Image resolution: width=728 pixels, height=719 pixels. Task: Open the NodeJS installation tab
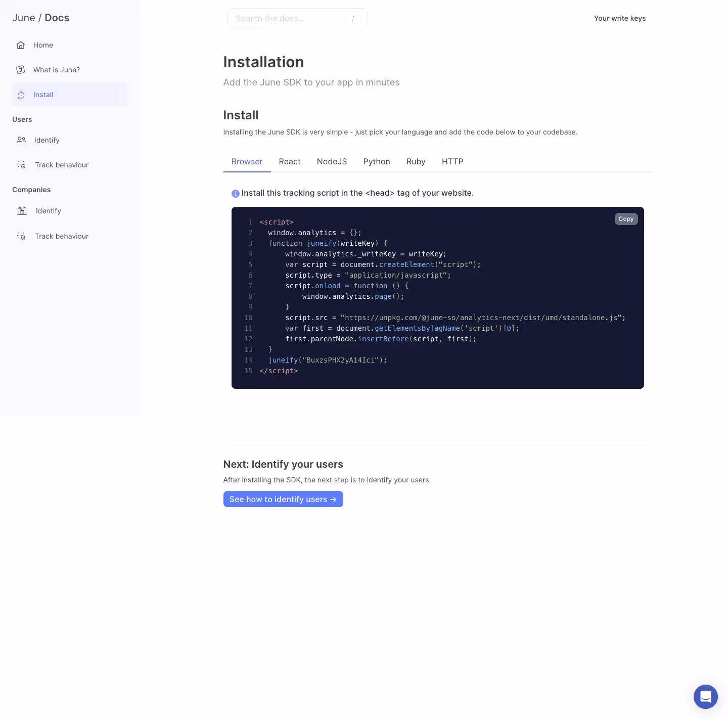332,161
